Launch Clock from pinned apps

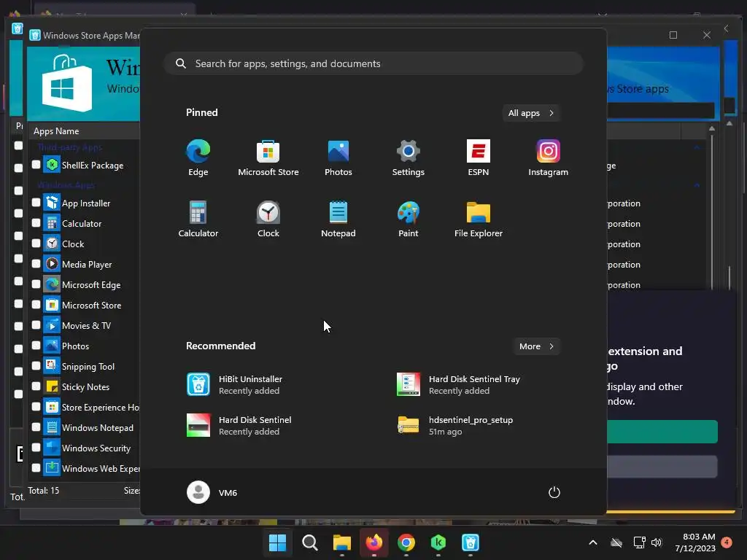tap(268, 219)
